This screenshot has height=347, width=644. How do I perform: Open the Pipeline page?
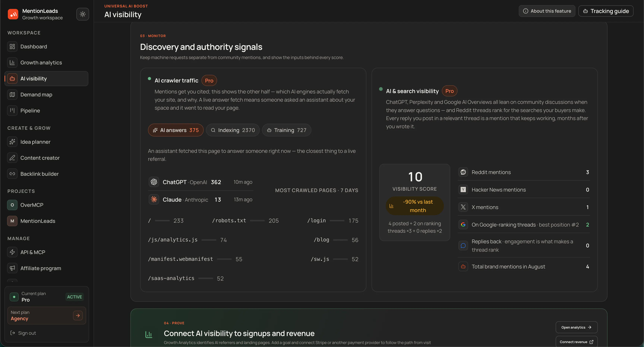(x=46, y=111)
